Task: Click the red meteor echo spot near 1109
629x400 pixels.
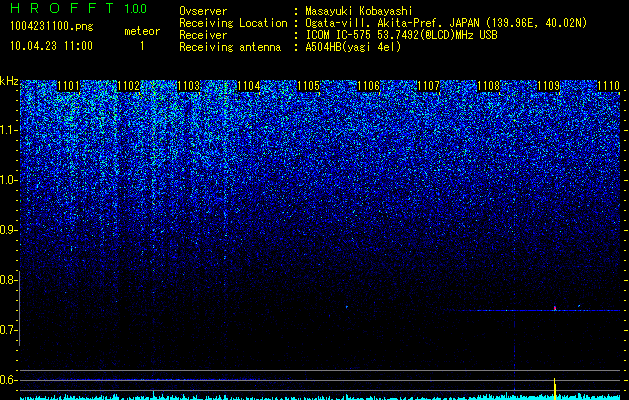Action: 555,308
